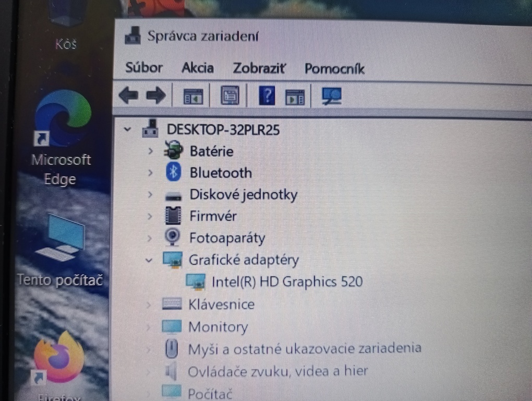Select the Klávesnice tree entry
Screen dimensions: 532x401
coord(222,304)
